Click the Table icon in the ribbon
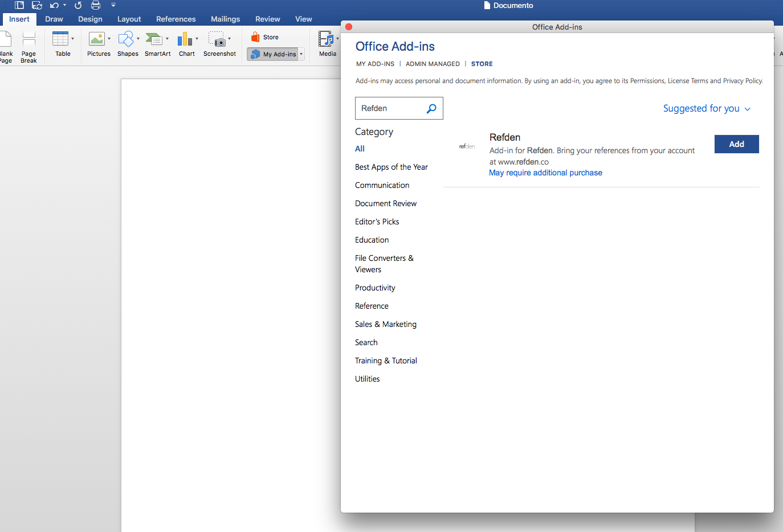 pyautogui.click(x=60, y=39)
